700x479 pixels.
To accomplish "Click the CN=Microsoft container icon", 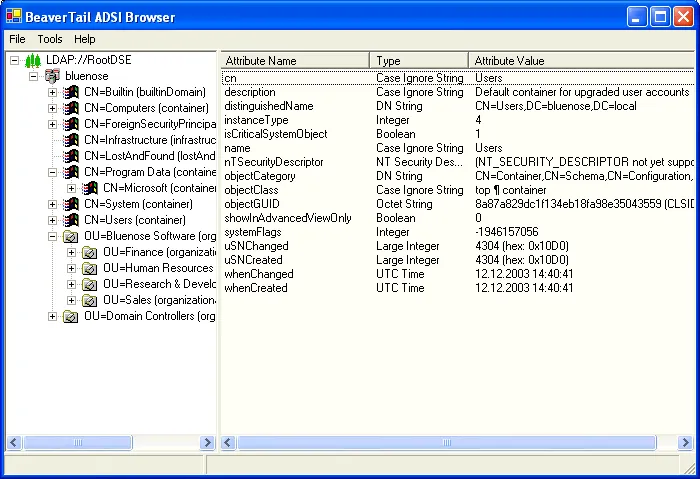I will (x=90, y=188).
